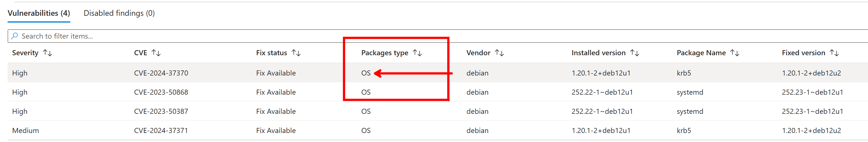Switch to the Disabled findings (0) tab
Viewport: 868px width, 142px height.
pos(119,13)
